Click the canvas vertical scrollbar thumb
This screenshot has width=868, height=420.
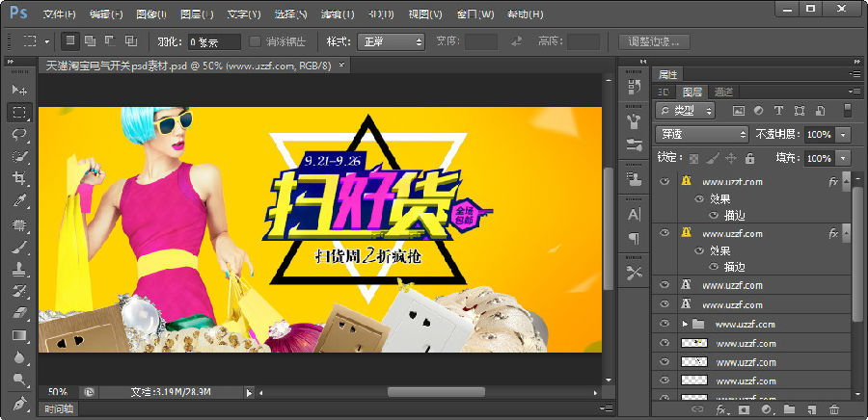click(609, 228)
